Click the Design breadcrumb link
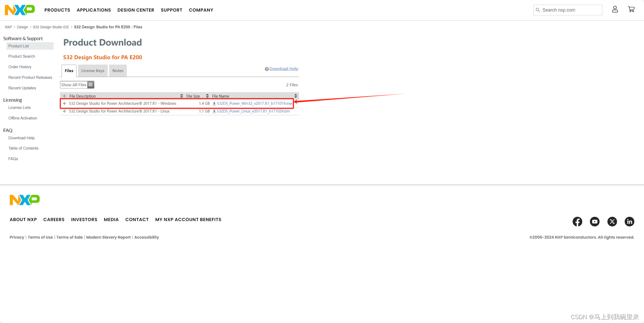644x323 pixels. (23, 27)
